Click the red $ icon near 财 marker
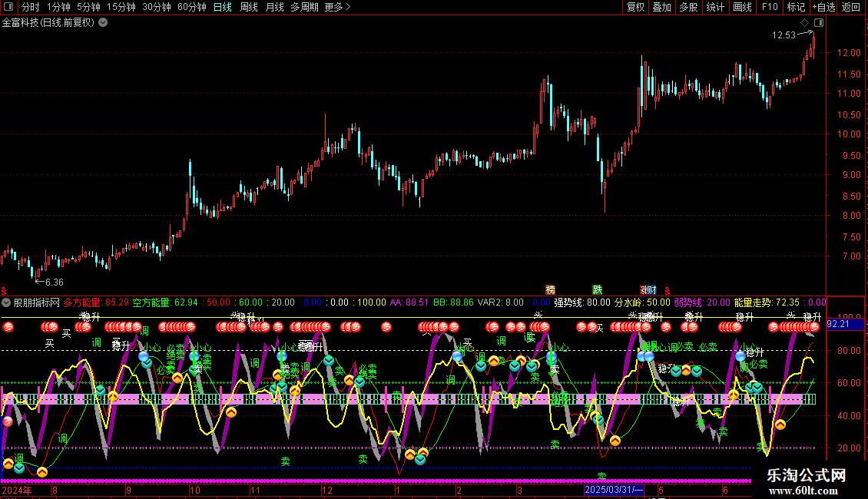The height and width of the screenshot is (499, 868). 667,291
